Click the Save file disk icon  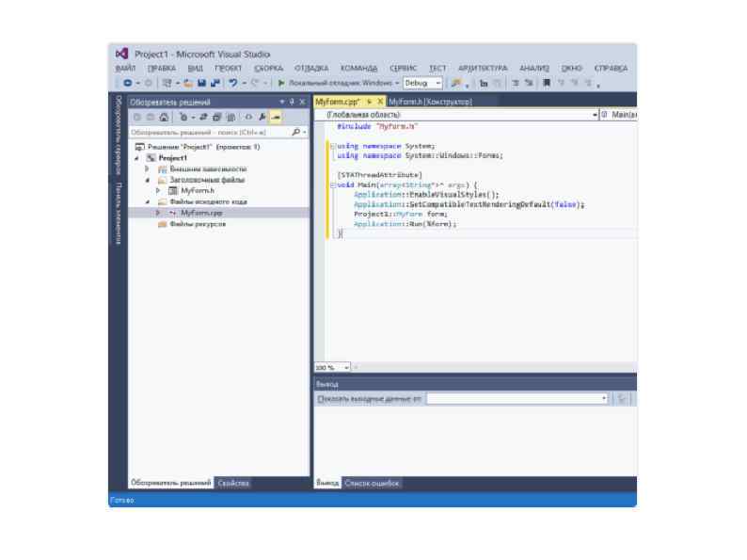202,83
